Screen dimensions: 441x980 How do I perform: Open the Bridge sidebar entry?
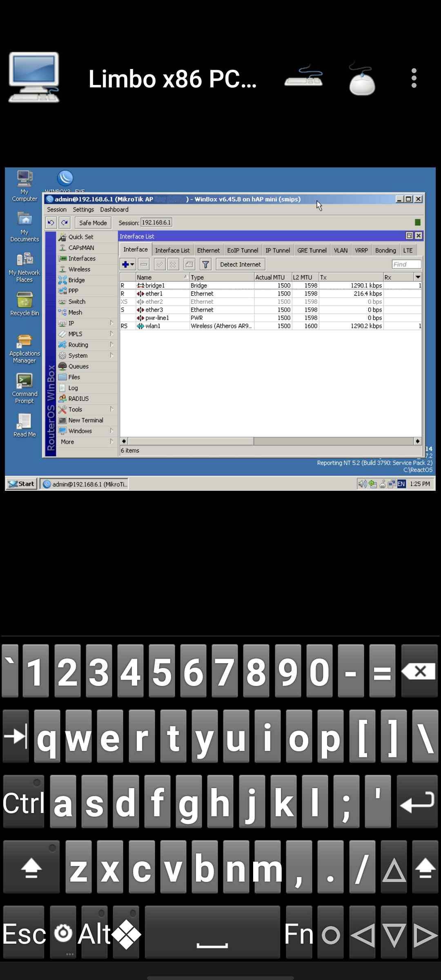pos(76,280)
